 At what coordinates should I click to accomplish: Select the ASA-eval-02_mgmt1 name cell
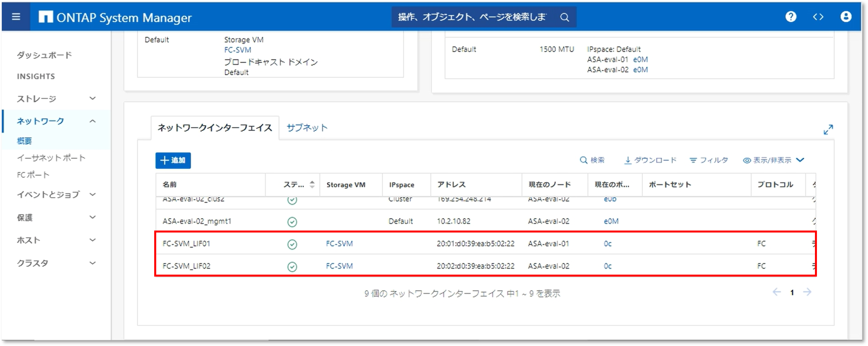197,221
